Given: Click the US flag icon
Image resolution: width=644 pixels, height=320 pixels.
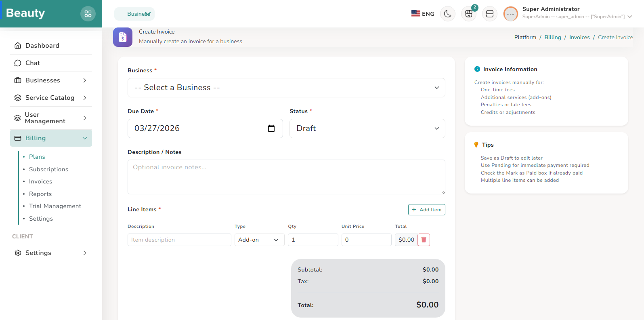Looking at the screenshot, I should click(x=416, y=14).
